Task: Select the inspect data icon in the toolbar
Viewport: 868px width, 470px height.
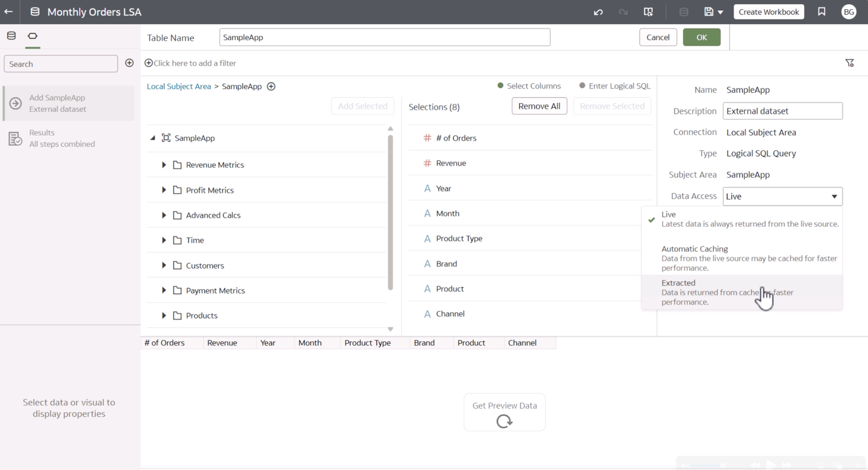Action: 648,12
